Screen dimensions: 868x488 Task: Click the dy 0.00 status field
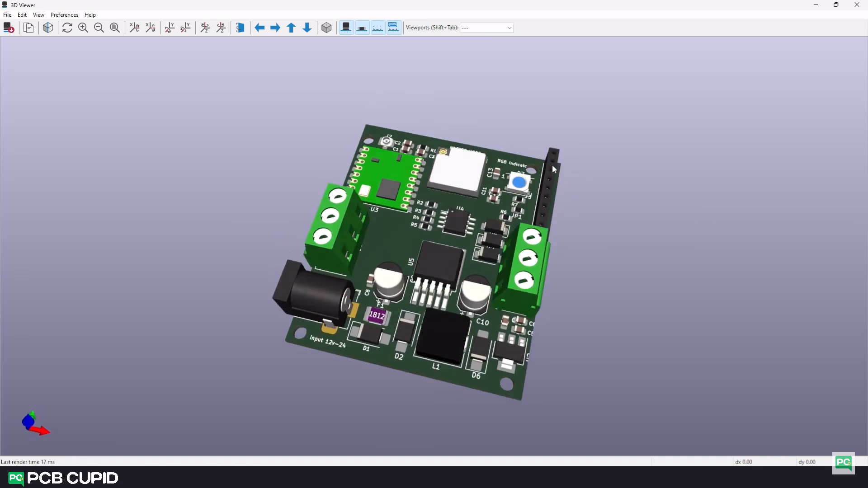point(807,462)
